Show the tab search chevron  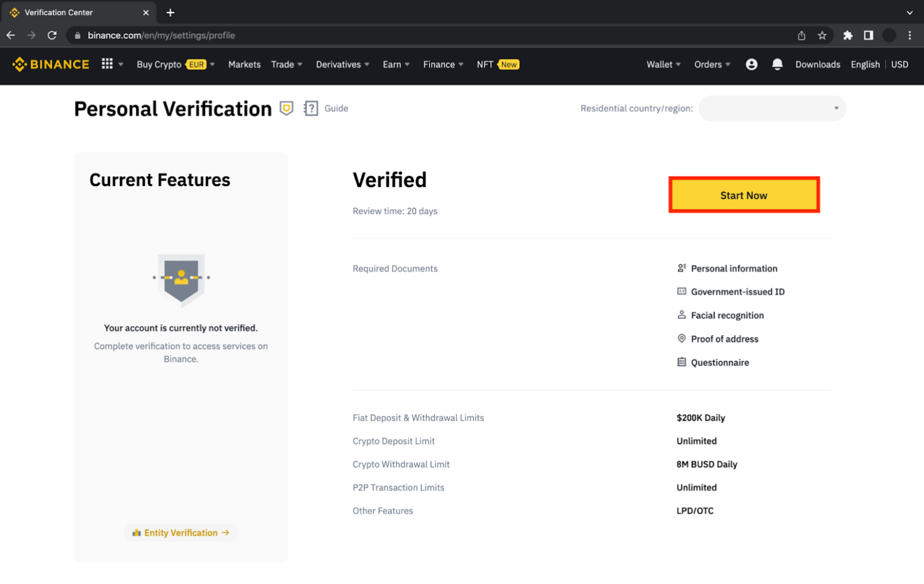910,12
